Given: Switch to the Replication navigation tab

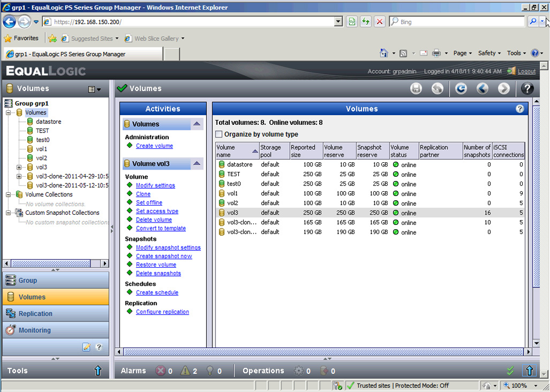Looking at the screenshot, I should click(55, 314).
